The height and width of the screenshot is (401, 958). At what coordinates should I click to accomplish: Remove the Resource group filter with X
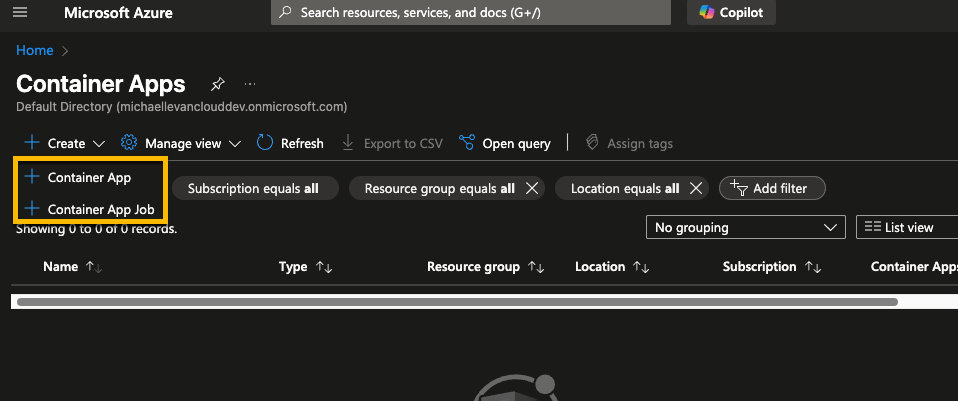click(x=532, y=189)
